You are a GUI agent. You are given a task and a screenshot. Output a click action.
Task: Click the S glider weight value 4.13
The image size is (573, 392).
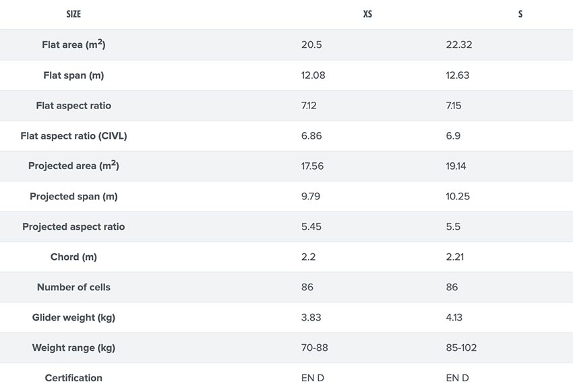coord(454,317)
